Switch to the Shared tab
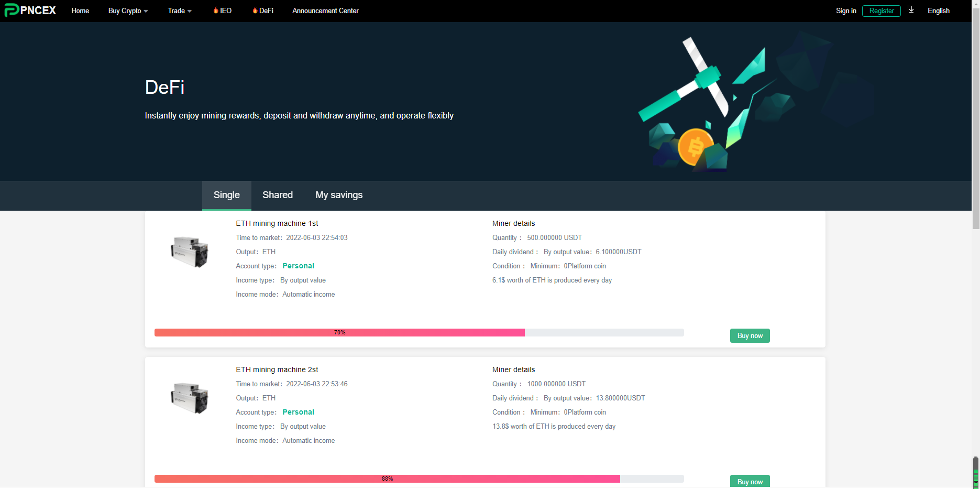 point(277,195)
